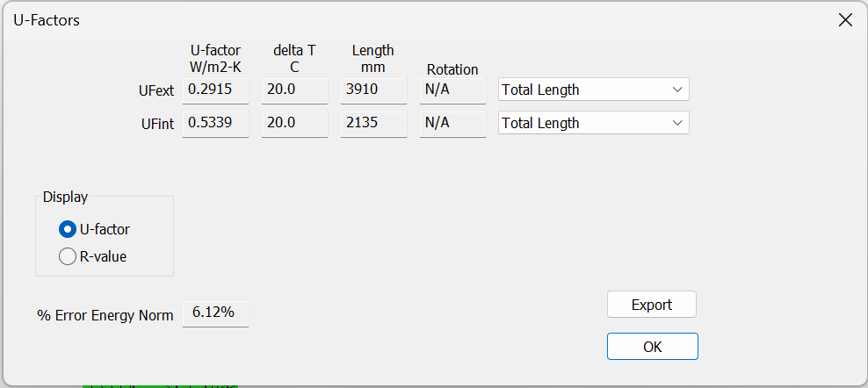Screen dimensions: 868x388
Task: Select the U-factor display radio button
Action: tap(67, 229)
